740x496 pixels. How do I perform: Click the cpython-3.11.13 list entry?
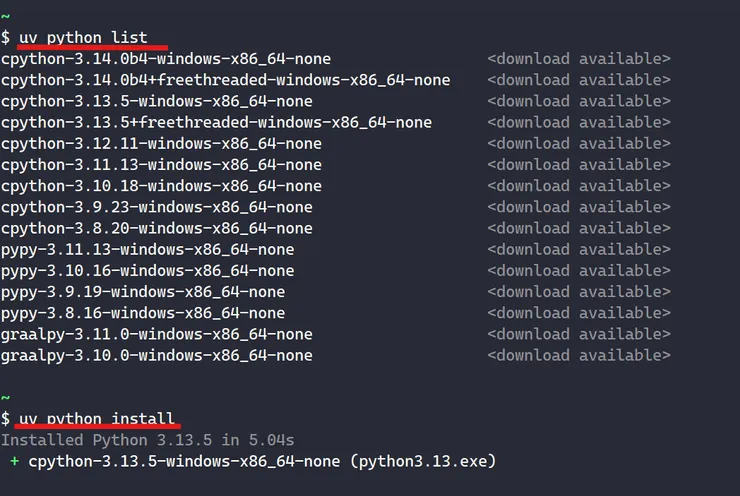point(161,165)
